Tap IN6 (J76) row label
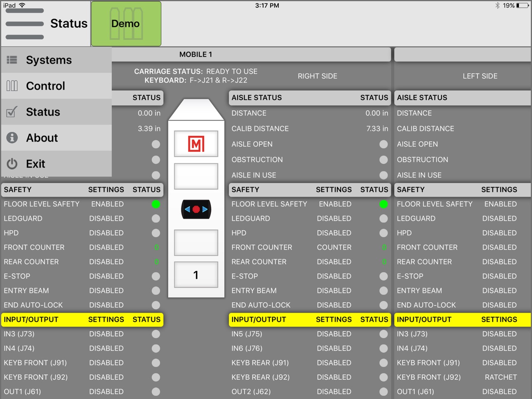This screenshot has width=532, height=399. tap(247, 348)
